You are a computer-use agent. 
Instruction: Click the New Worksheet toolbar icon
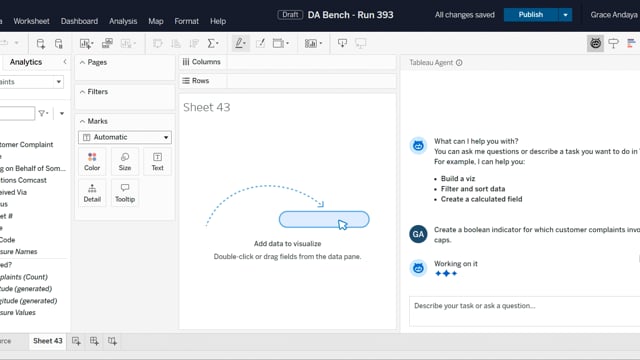[86, 43]
